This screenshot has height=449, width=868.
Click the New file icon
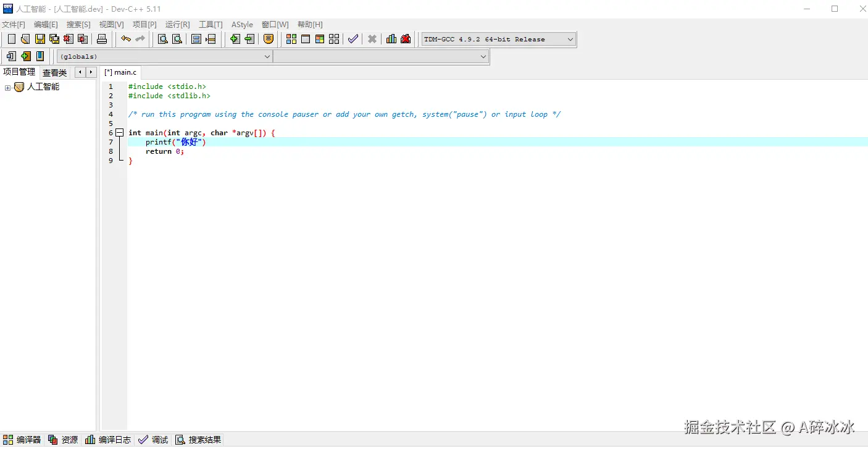pyautogui.click(x=11, y=39)
